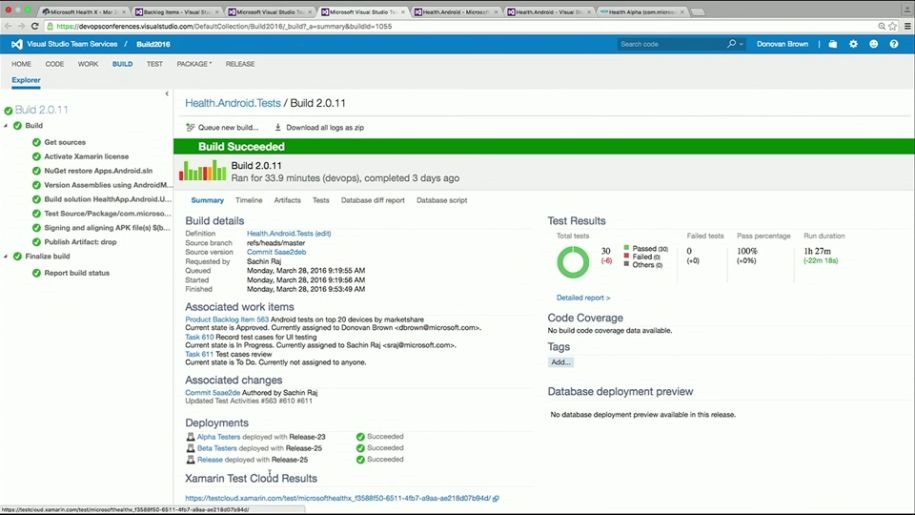Download all logs as zip
The height and width of the screenshot is (515, 915).
(x=319, y=127)
